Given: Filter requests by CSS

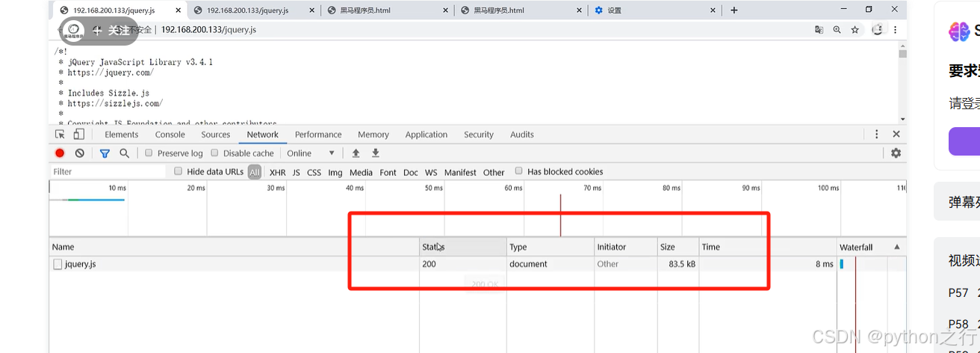Looking at the screenshot, I should pyautogui.click(x=314, y=172).
